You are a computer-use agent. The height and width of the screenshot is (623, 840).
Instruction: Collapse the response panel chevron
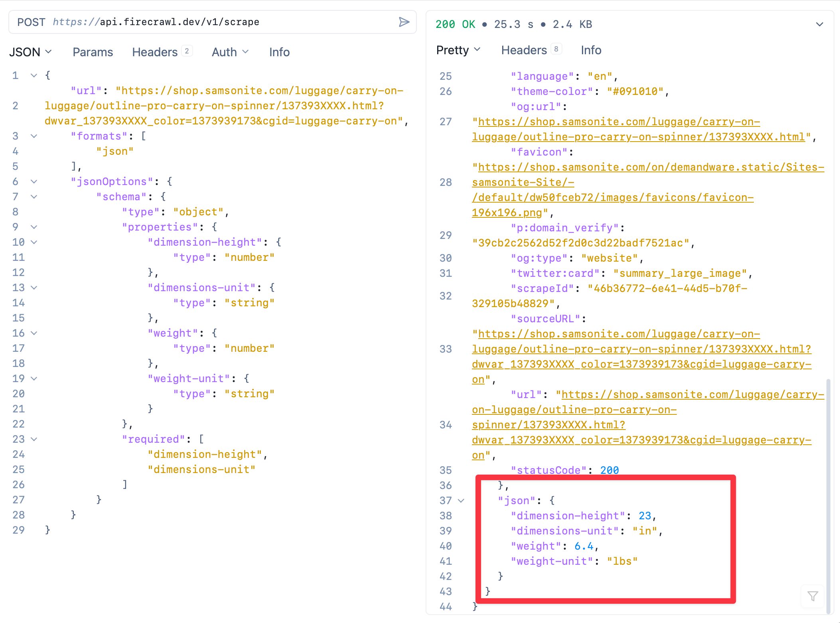click(820, 24)
